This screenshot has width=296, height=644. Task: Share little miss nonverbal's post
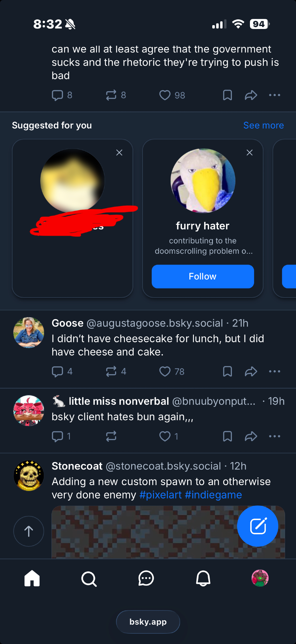(x=251, y=436)
